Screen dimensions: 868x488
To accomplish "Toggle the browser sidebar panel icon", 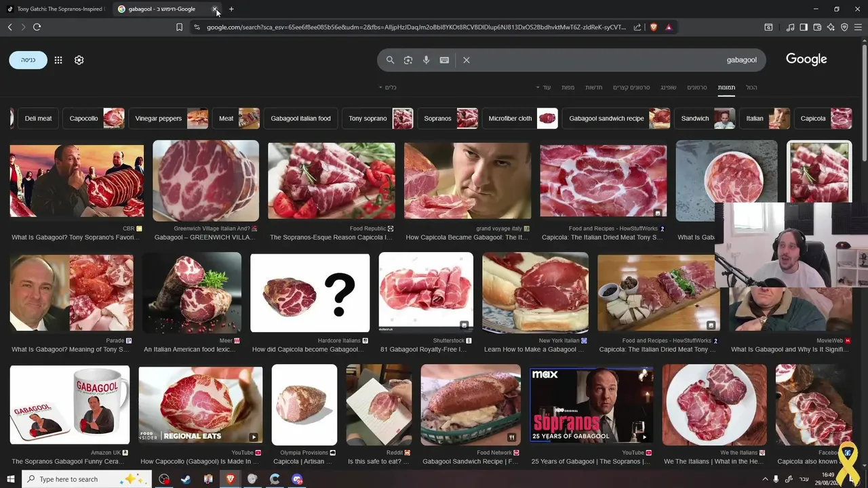I will (x=804, y=27).
